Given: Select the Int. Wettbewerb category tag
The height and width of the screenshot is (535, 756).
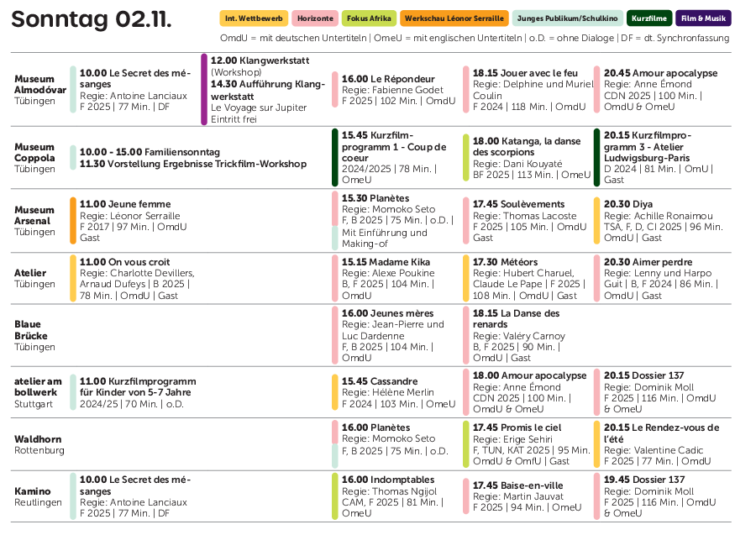Looking at the screenshot, I should tap(254, 18).
